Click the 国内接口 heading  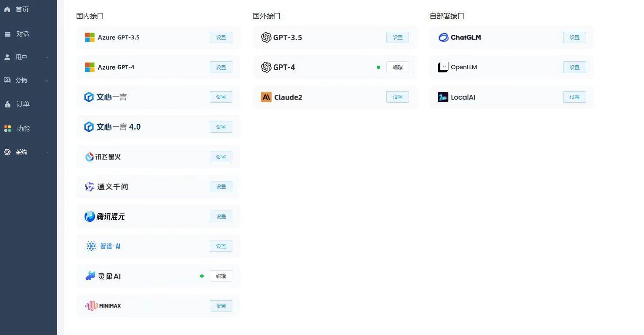point(90,16)
